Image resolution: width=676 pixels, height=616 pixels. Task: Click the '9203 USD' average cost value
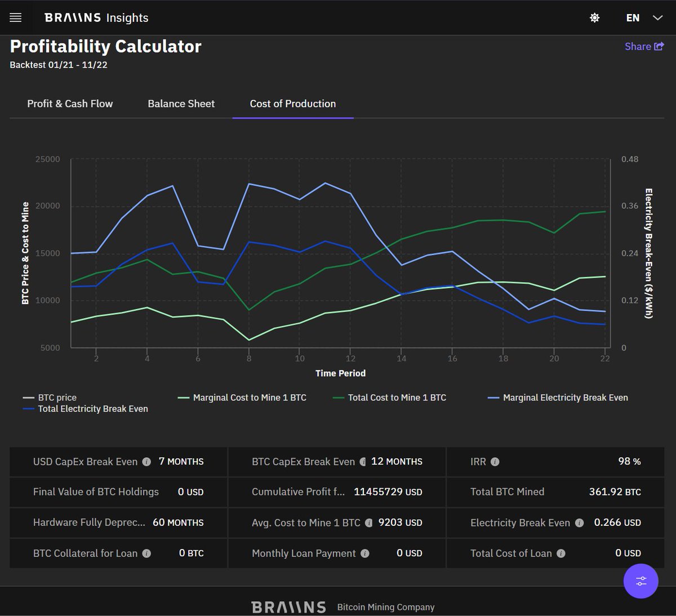coord(400,523)
